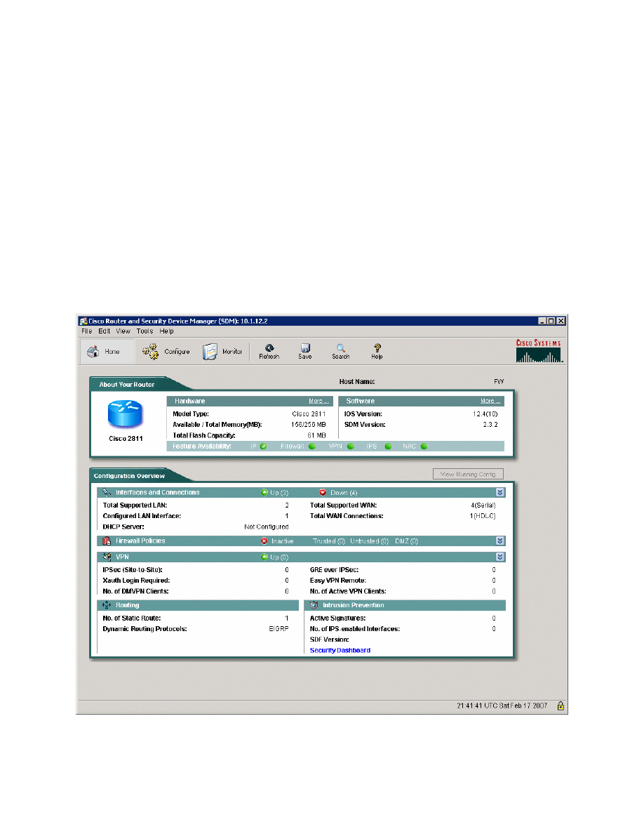Screen dimensions: 644x834
Task: Open the Tools menu
Action: (145, 331)
